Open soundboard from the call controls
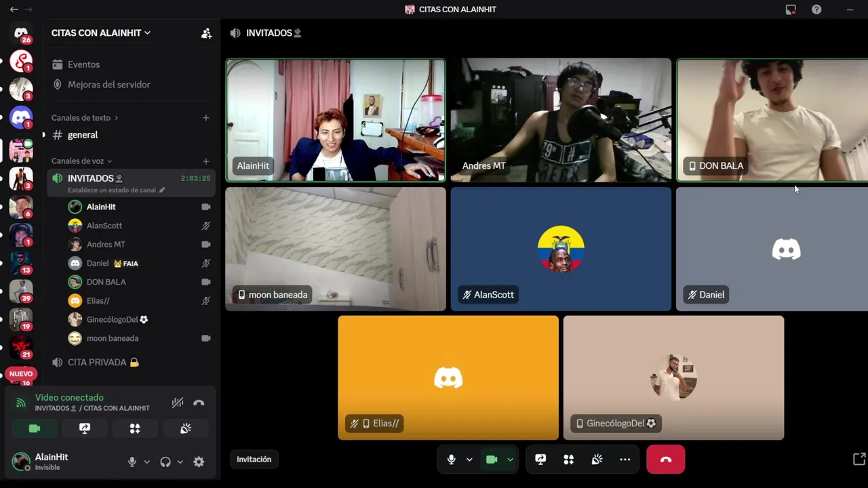 597,460
